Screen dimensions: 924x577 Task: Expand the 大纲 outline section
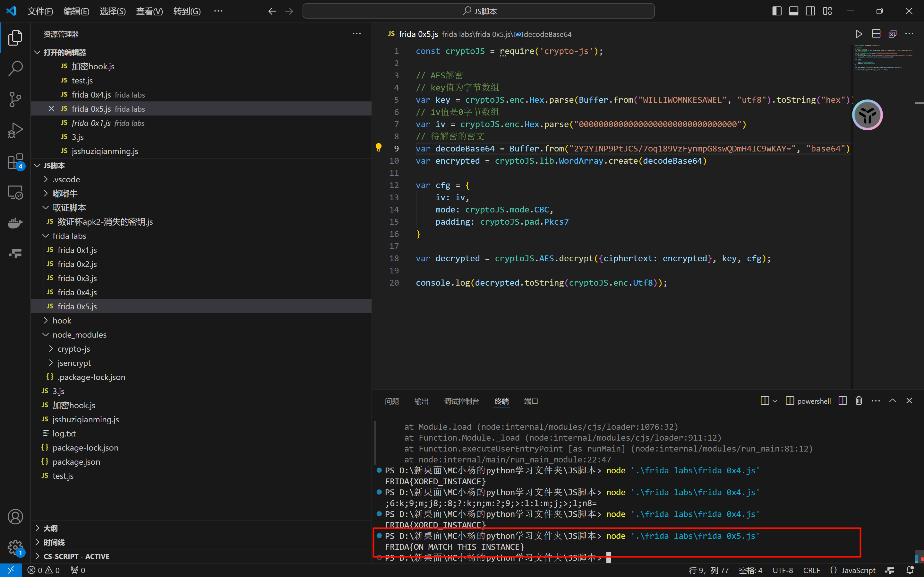(x=50, y=528)
